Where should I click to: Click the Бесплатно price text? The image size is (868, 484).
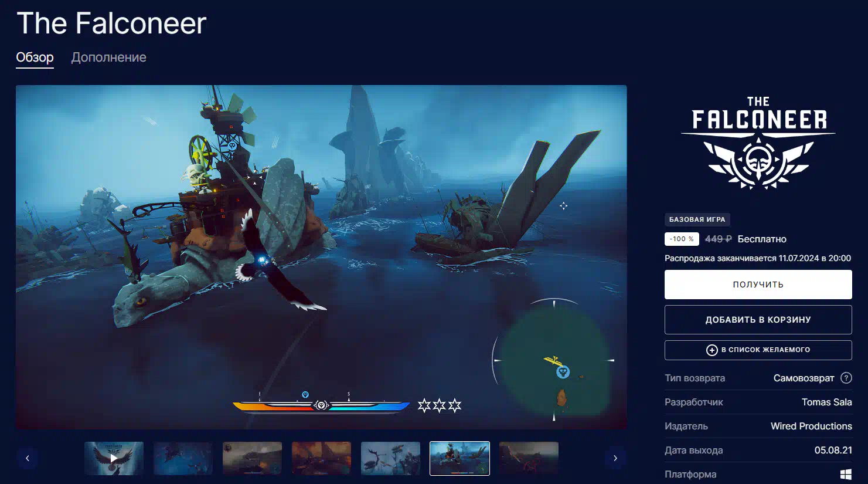tap(762, 239)
